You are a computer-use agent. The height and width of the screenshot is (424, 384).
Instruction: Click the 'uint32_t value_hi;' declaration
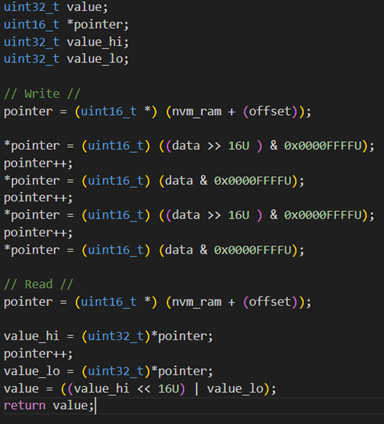(x=66, y=42)
